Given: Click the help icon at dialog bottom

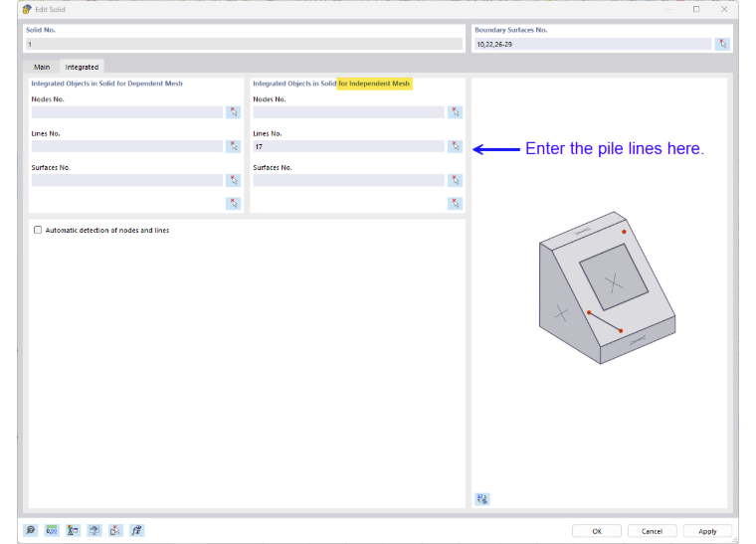Looking at the screenshot, I should (31, 530).
